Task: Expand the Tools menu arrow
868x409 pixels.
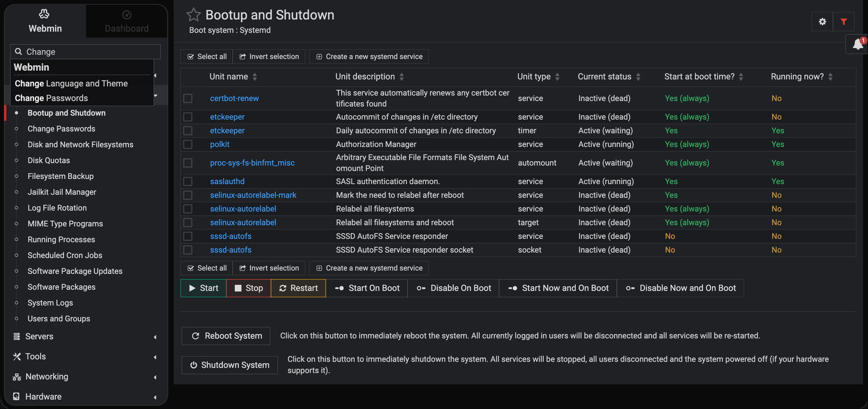Action: (155, 357)
